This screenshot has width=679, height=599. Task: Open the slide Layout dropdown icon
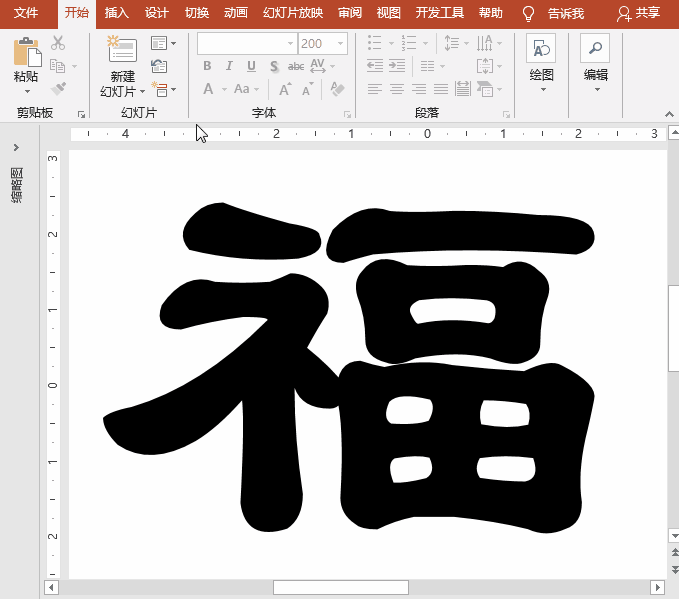pyautogui.click(x=163, y=43)
